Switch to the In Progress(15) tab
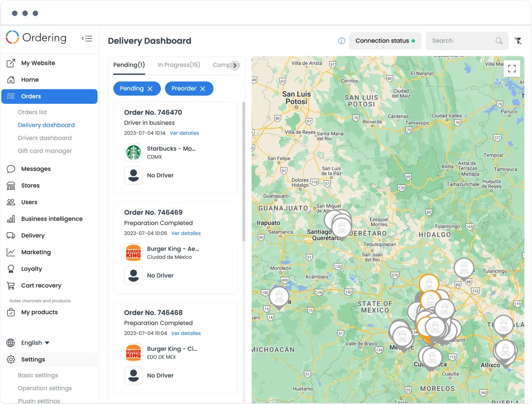The width and height of the screenshot is (532, 404). click(x=179, y=65)
